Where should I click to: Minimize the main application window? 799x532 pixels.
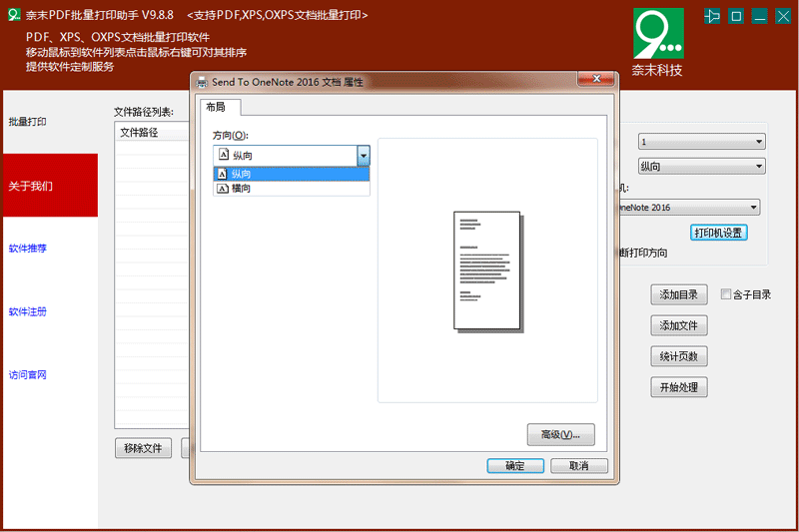[760, 16]
